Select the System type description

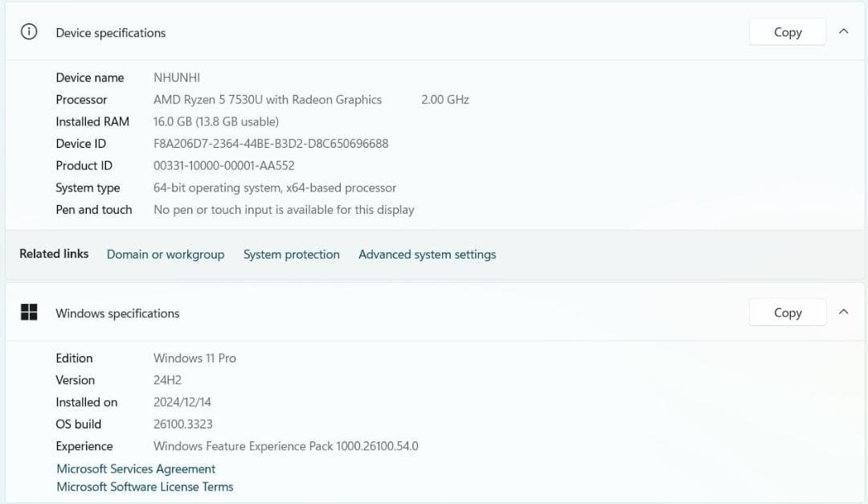(275, 187)
